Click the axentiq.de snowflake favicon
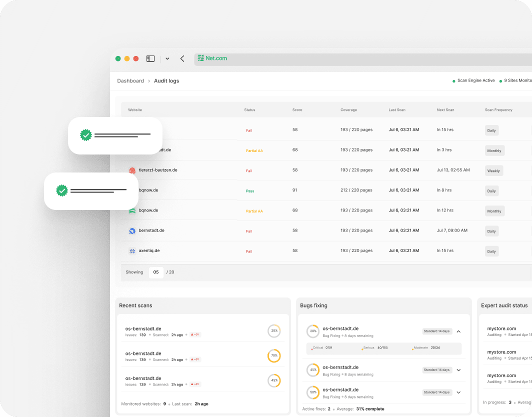 pos(132,251)
